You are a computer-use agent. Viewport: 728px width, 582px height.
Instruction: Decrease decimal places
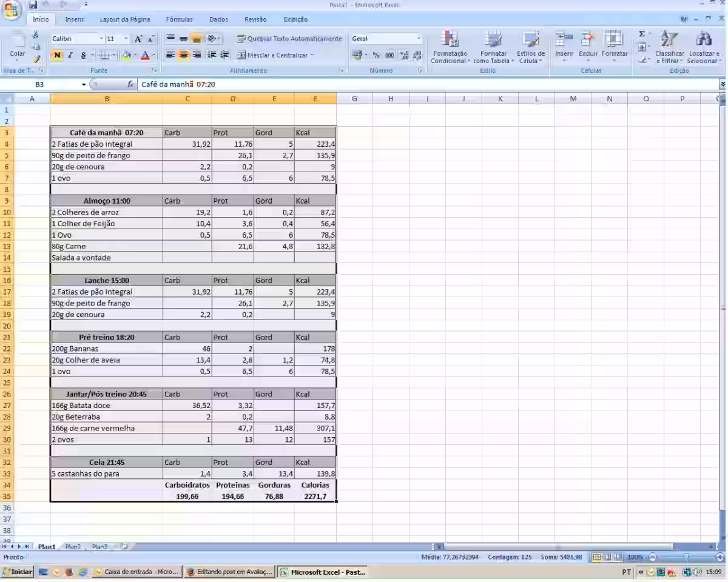coord(417,55)
